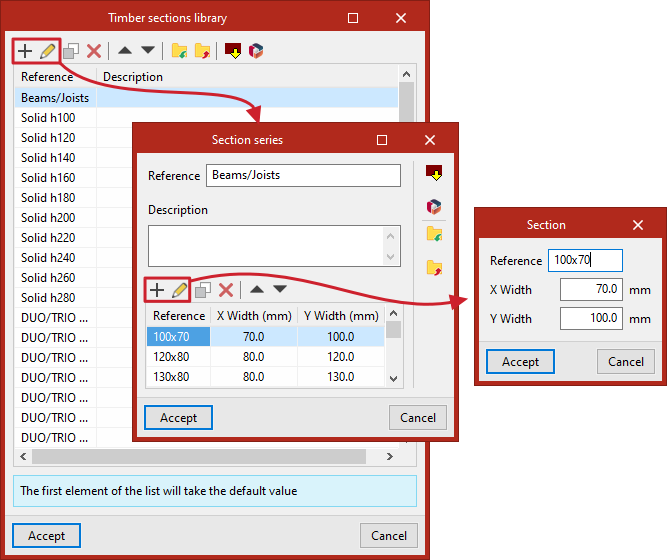This screenshot has height=560, width=667.
Task: Click the red X delete icon in library toolbar
Action: tap(94, 51)
